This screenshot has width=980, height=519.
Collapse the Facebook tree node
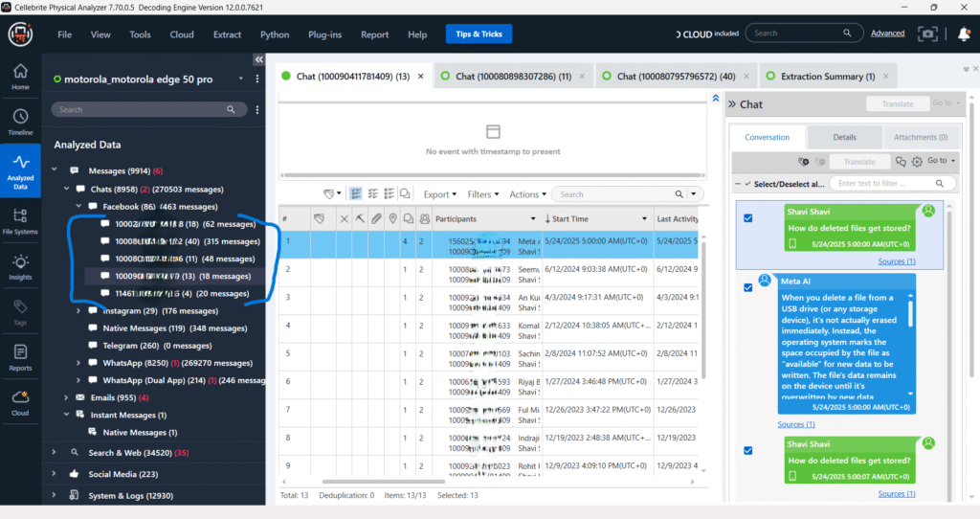tap(78, 206)
